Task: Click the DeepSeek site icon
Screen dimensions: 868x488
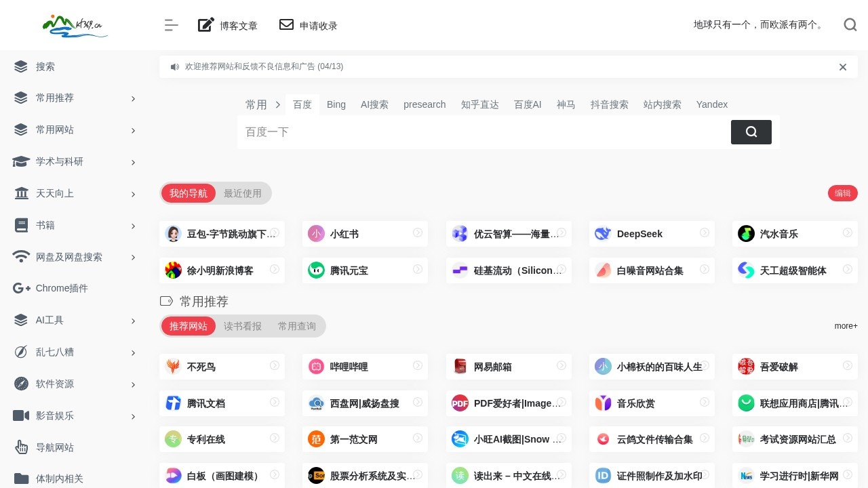Action: click(x=603, y=233)
